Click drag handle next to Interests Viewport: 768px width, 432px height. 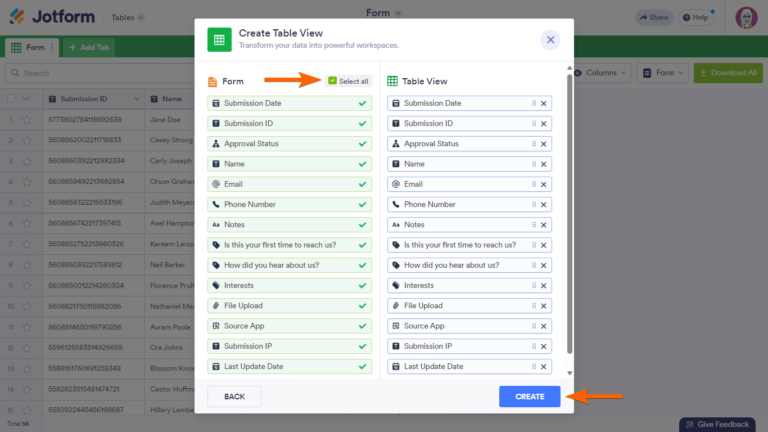pyautogui.click(x=534, y=285)
